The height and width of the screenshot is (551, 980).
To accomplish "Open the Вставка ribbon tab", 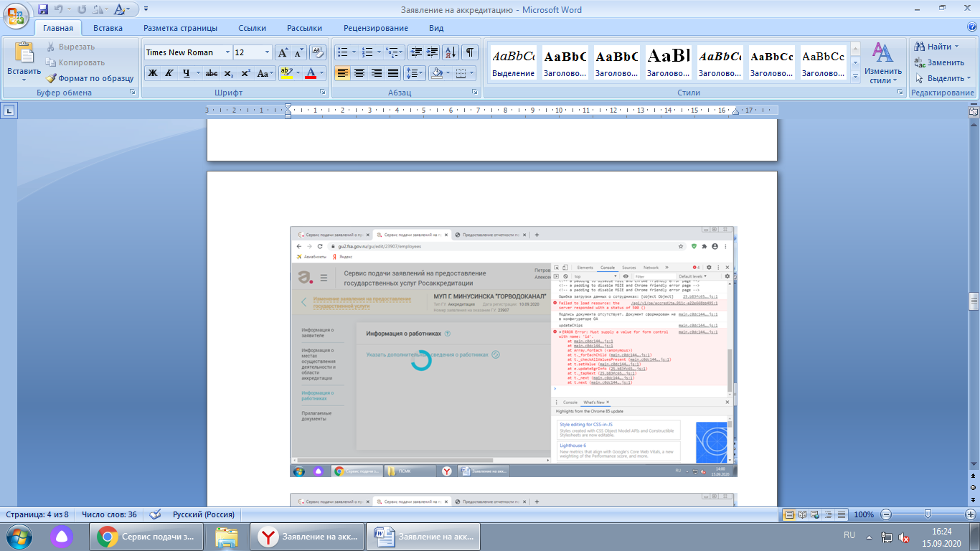I will [108, 28].
